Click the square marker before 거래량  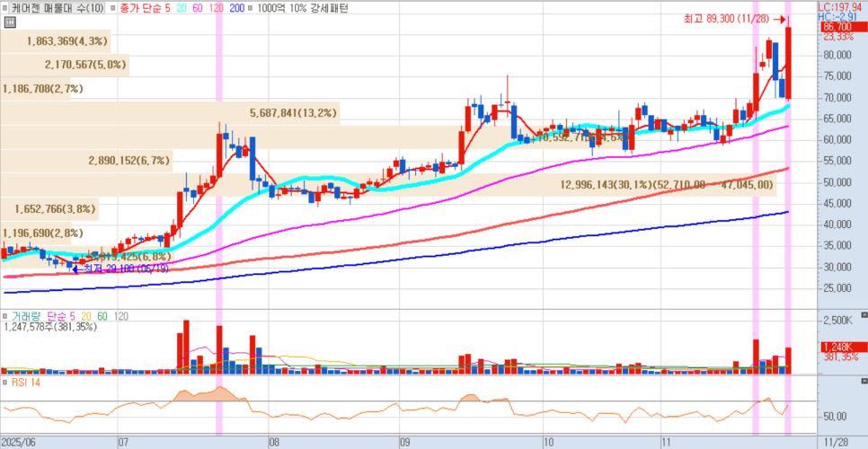point(5,316)
